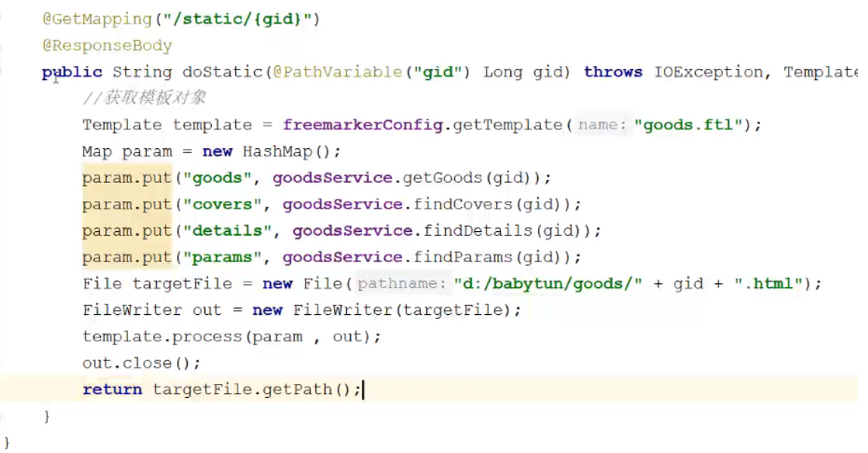Image resolution: width=868 pixels, height=453 pixels.
Task: Click the throws keyword
Action: click(x=613, y=72)
